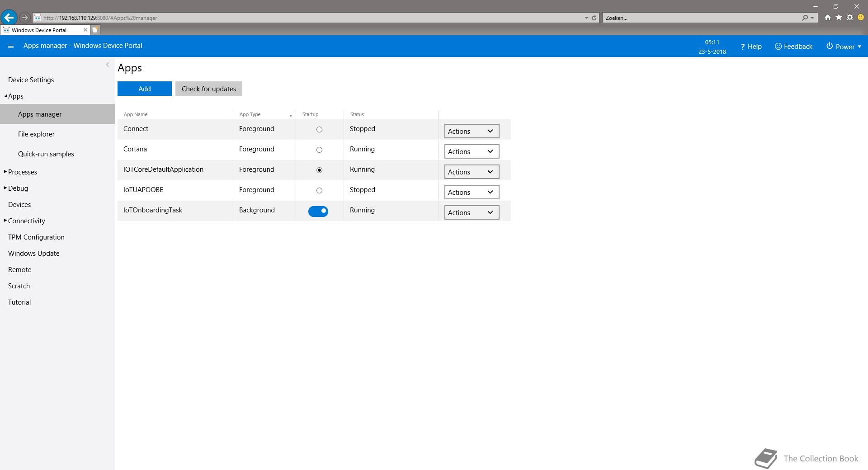This screenshot has width=868, height=470.
Task: Open browser settings gear icon
Action: (x=850, y=18)
